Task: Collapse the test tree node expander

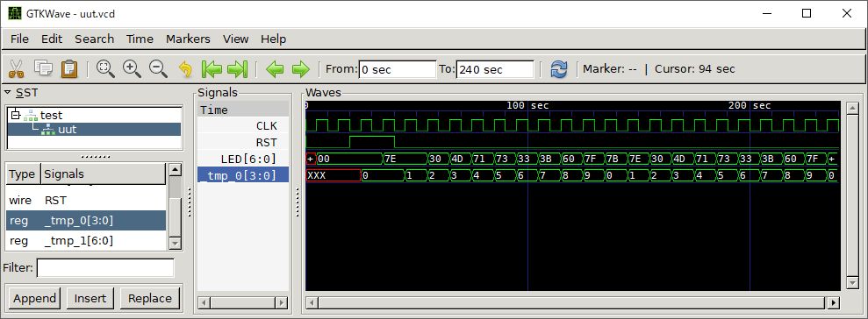Action: point(16,115)
